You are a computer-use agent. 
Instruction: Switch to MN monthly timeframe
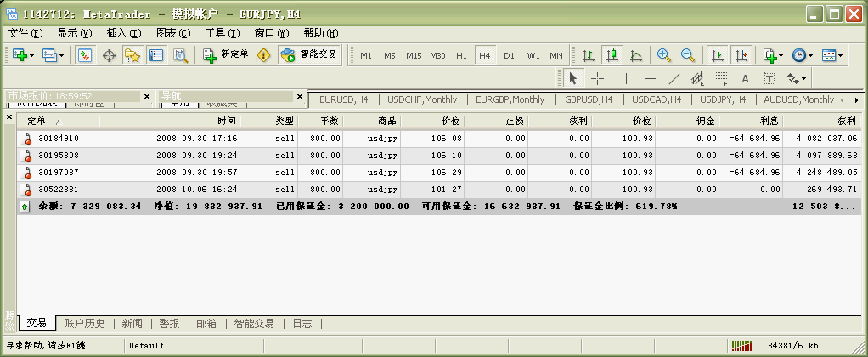click(555, 55)
